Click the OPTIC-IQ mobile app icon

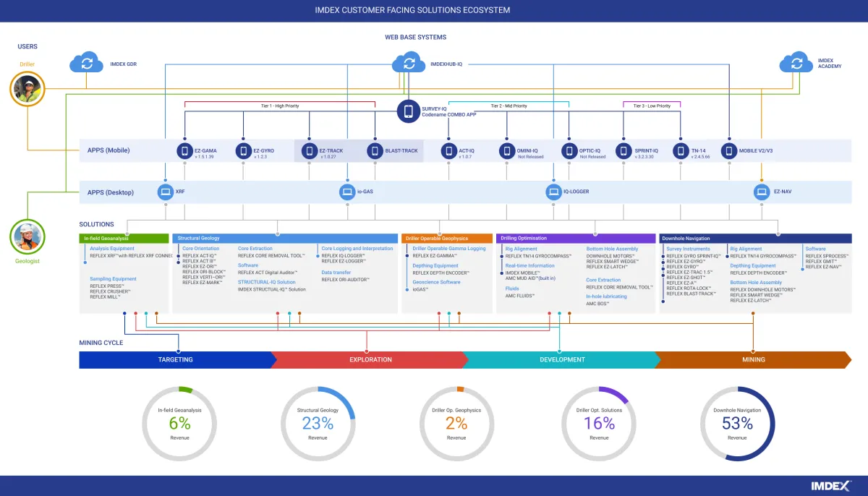569,151
